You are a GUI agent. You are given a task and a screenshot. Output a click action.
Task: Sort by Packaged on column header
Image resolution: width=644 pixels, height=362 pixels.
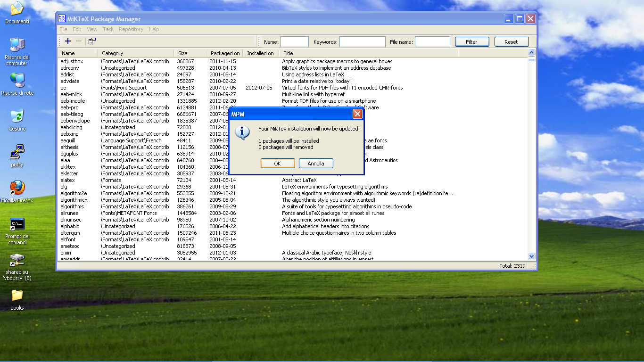225,53
